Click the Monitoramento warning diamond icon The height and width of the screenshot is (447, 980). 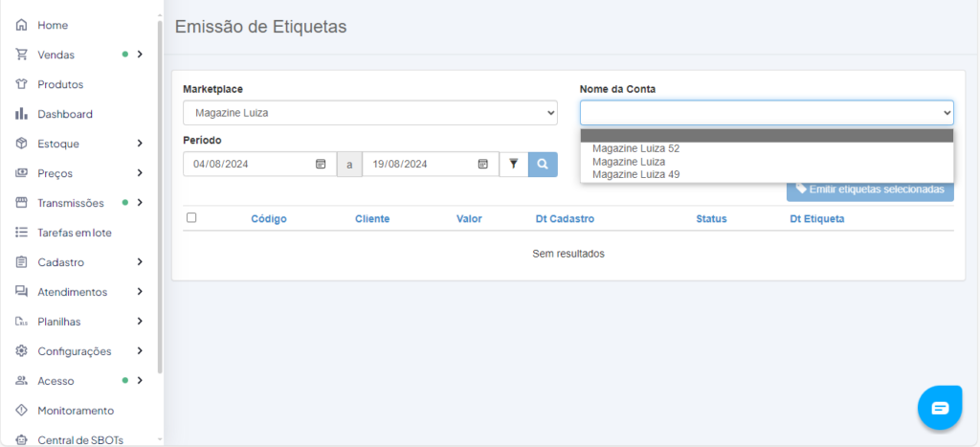click(x=21, y=410)
